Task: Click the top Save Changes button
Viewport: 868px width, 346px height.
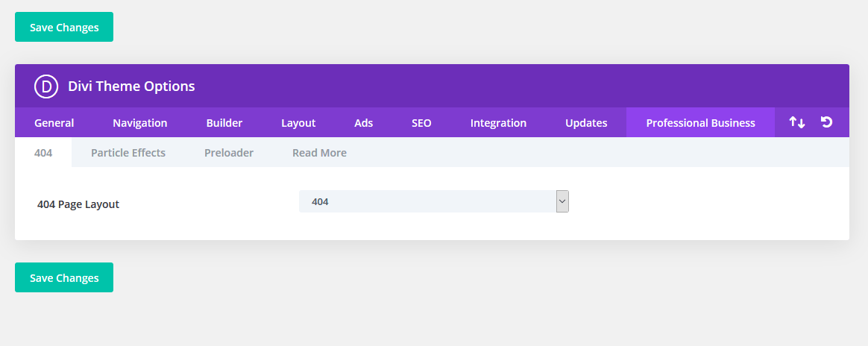Action: (x=64, y=27)
